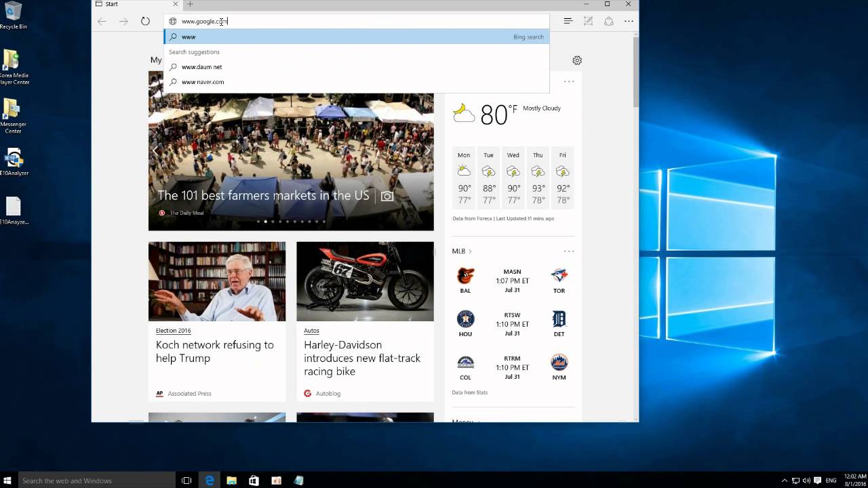Click the page vertical scrollbar thumb

click(635, 71)
